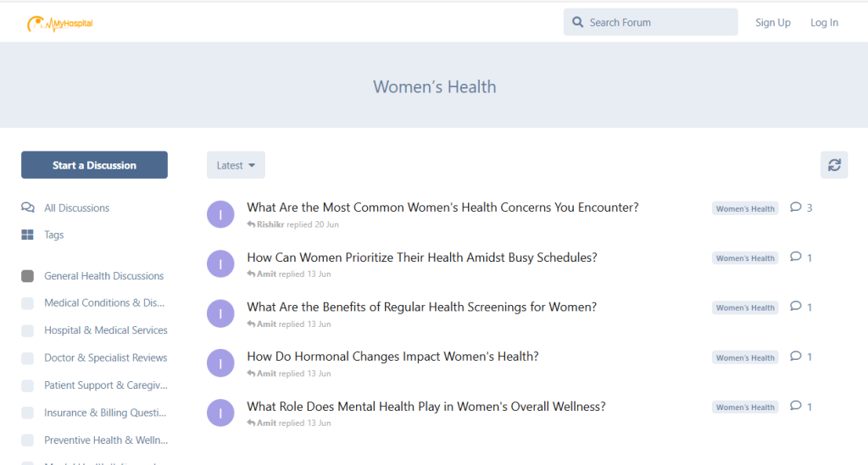Open the Latest sort dropdown
This screenshot has height=465, width=868.
236,165
